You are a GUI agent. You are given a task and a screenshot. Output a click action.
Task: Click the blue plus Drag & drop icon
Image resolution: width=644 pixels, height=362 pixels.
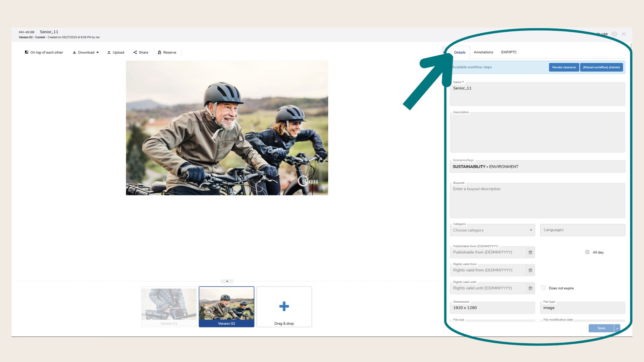pyautogui.click(x=284, y=306)
